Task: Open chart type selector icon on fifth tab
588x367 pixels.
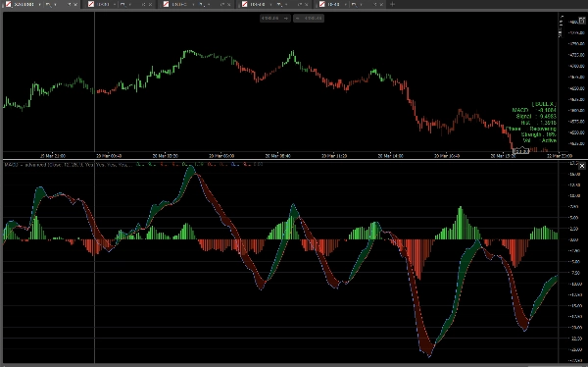Action: tap(354, 5)
